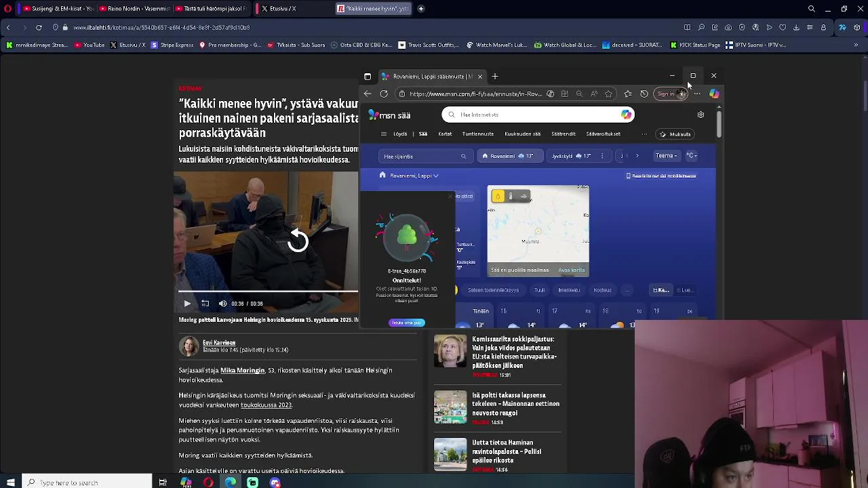The height and width of the screenshot is (488, 868).
Task: Open Task View on taskbar
Action: tap(163, 483)
